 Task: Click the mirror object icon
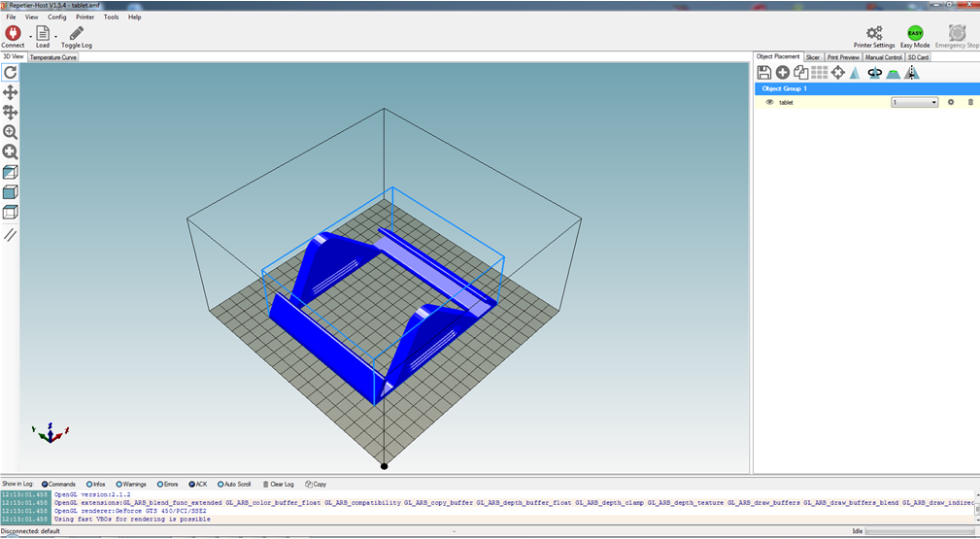(x=911, y=73)
